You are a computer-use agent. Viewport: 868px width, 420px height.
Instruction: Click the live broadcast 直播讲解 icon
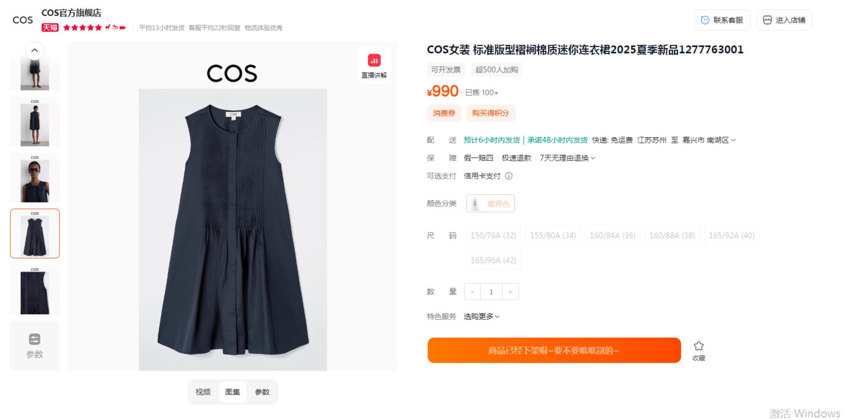[x=374, y=60]
